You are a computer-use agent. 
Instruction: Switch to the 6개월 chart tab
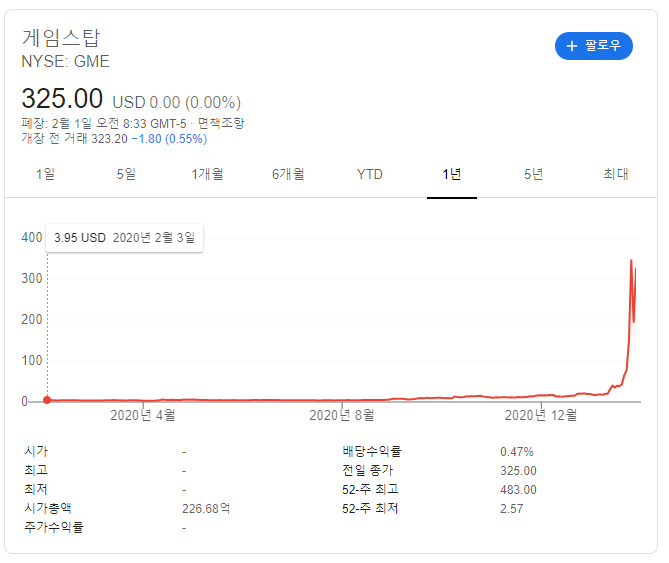click(288, 174)
